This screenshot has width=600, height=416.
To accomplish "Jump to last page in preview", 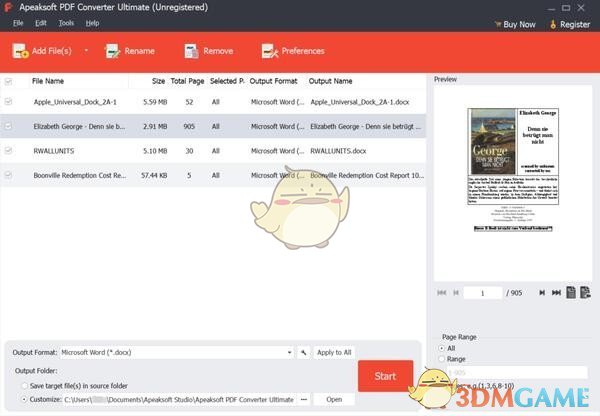I will click(556, 293).
